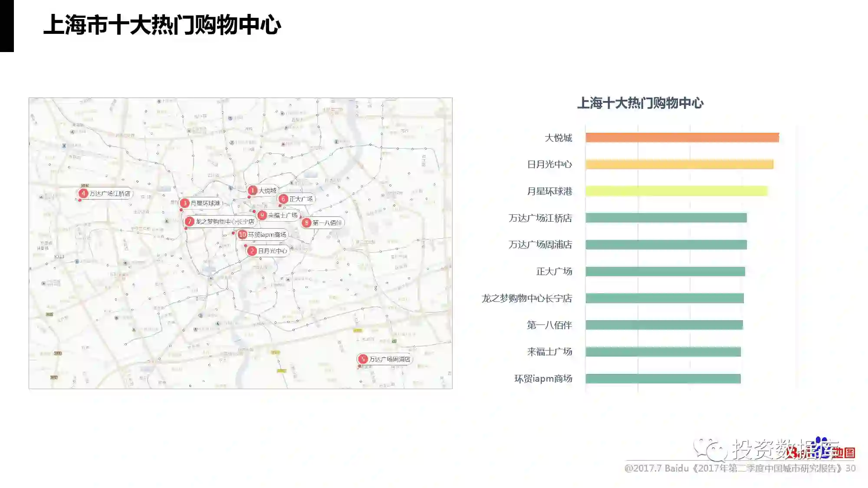Click the green 万达广场江桥店 bar

pyautogui.click(x=666, y=218)
